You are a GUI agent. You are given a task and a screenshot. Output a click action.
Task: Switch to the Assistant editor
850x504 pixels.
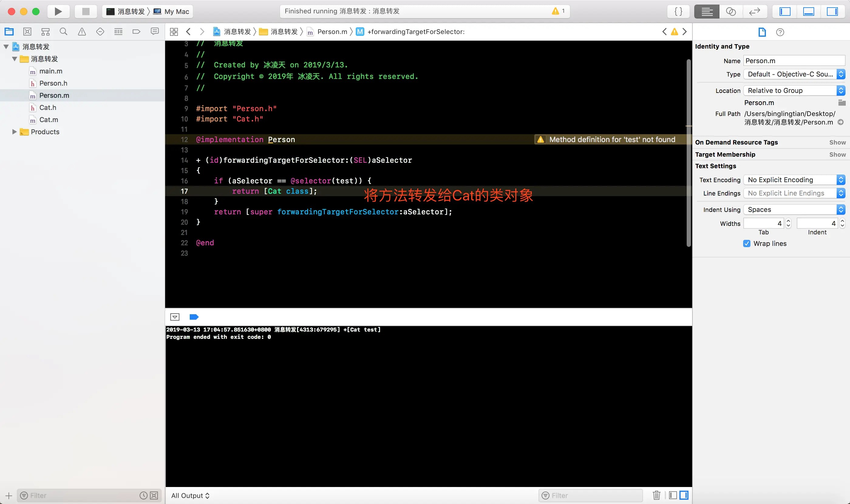730,11
